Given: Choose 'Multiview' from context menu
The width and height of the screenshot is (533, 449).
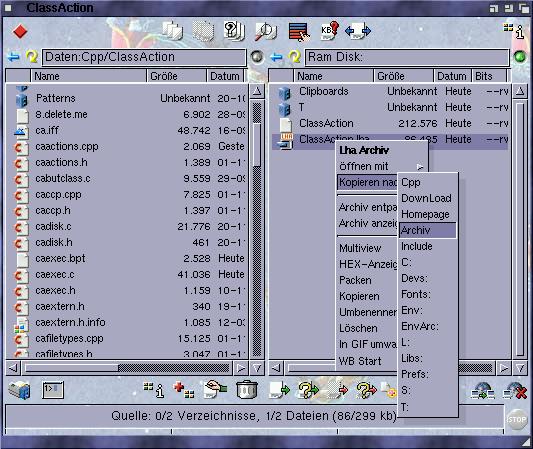Looking at the screenshot, I should coord(367,248).
